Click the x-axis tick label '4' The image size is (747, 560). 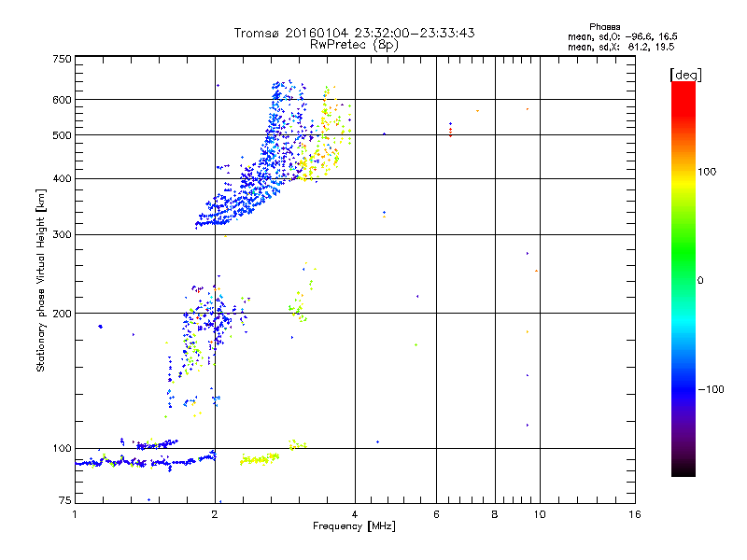355,514
